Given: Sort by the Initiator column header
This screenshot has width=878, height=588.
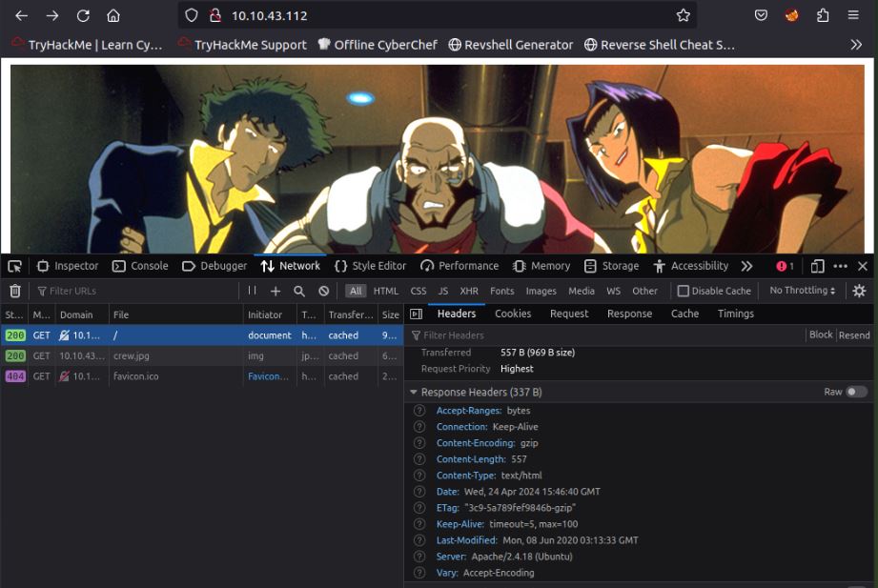Looking at the screenshot, I should pos(270,314).
